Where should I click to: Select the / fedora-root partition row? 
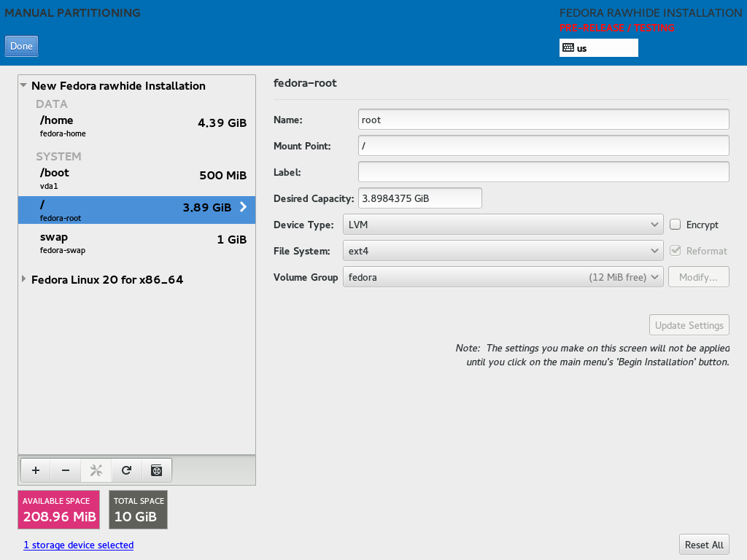[136, 210]
